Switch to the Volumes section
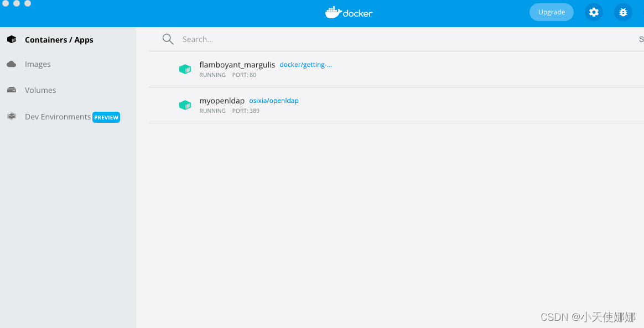This screenshot has width=644, height=328. (40, 90)
